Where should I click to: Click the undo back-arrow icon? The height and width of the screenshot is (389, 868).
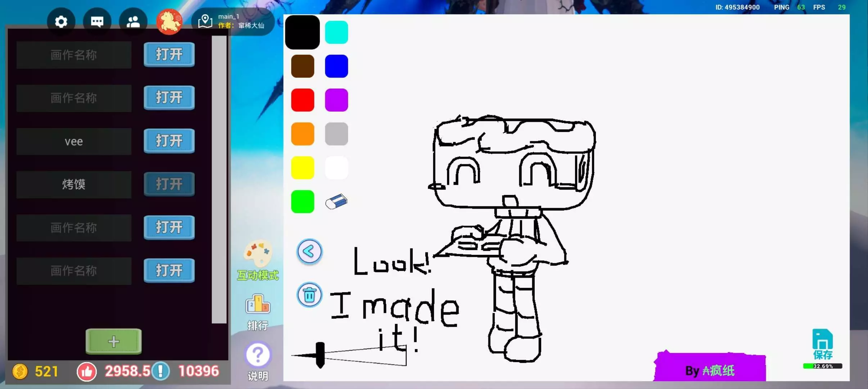tap(309, 251)
